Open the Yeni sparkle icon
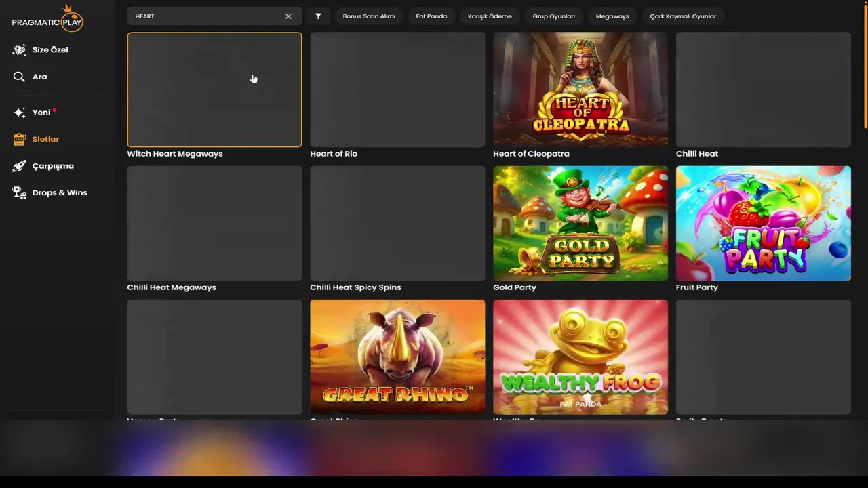This screenshot has width=868, height=488. [x=19, y=112]
